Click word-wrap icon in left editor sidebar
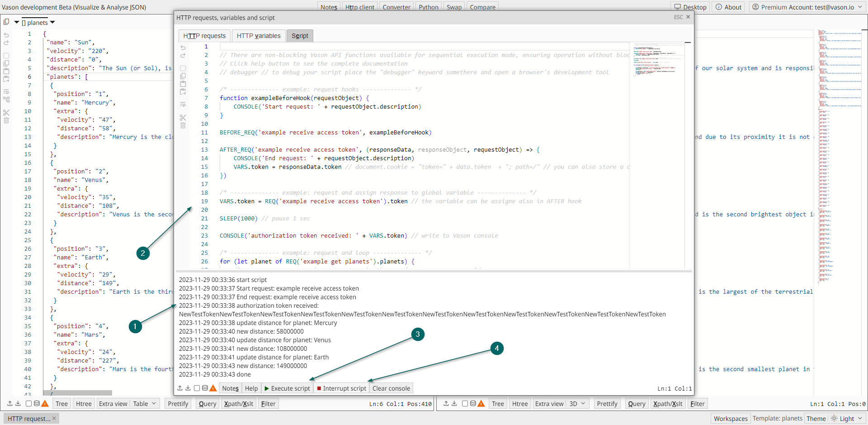 point(6,91)
